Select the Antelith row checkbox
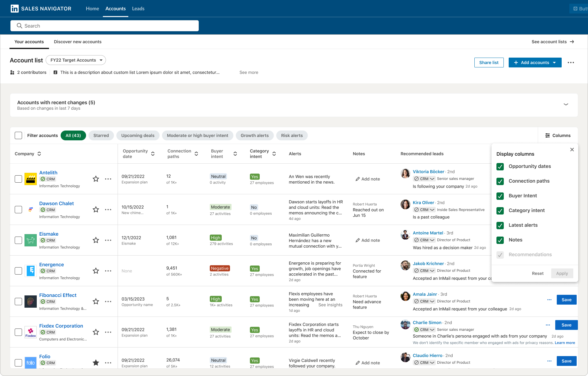 [18, 179]
